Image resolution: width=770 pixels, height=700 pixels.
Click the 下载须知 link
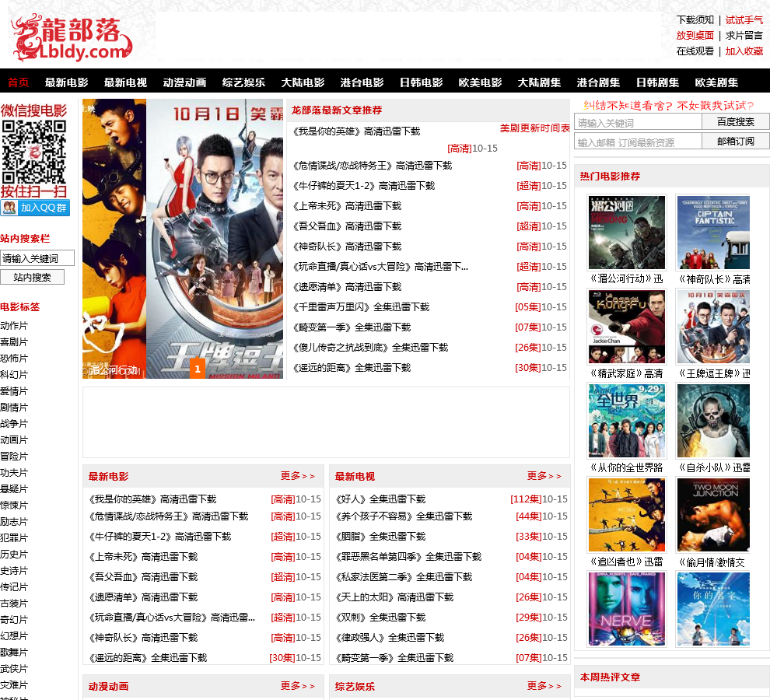(695, 20)
